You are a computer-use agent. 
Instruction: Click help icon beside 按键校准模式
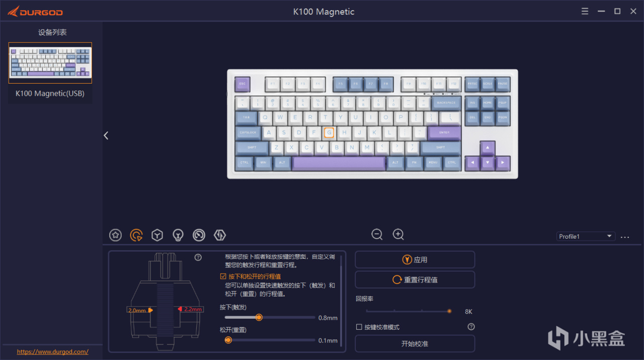[471, 327]
